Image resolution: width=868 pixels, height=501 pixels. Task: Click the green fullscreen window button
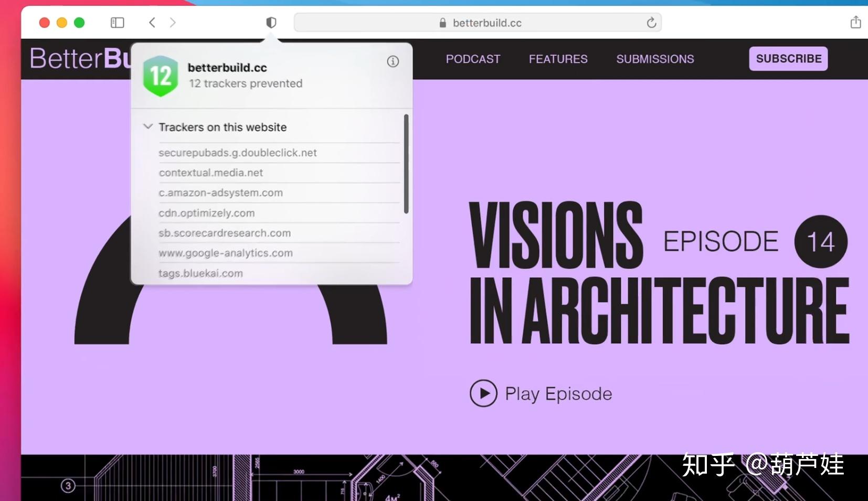(79, 23)
